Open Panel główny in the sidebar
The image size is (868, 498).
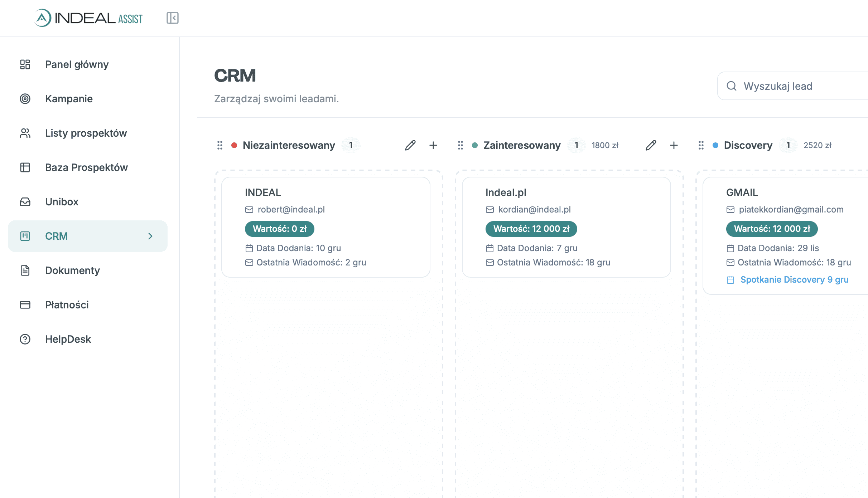[77, 64]
